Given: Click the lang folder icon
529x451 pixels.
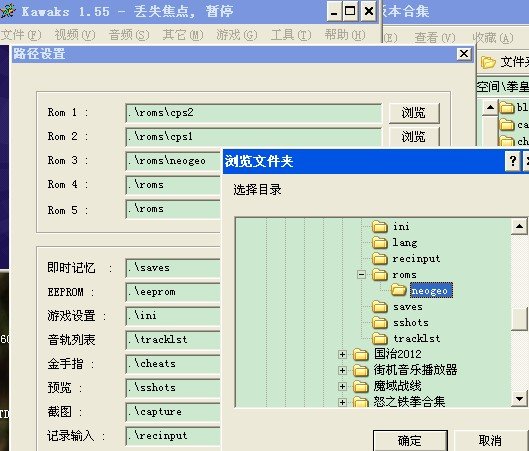Looking at the screenshot, I should click(x=380, y=243).
